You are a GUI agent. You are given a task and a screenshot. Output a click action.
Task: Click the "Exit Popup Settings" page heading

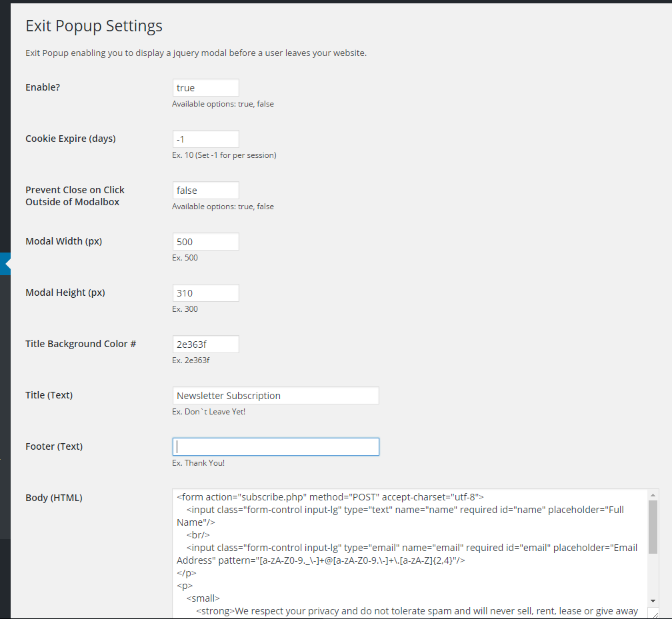point(94,27)
